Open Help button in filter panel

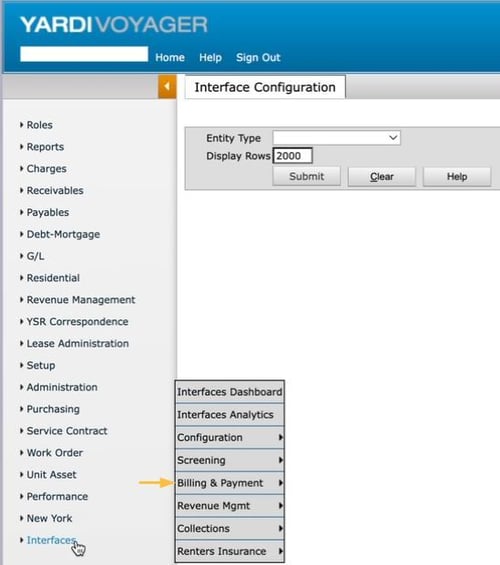[x=457, y=177]
